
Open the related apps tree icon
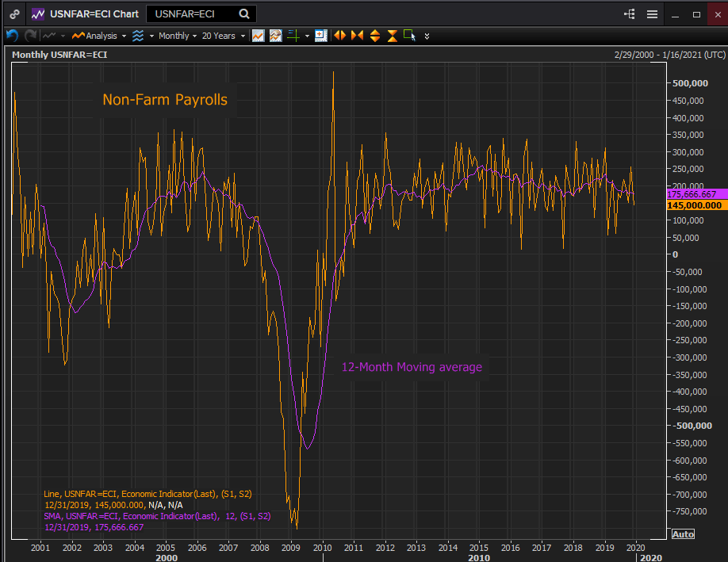tap(630, 14)
